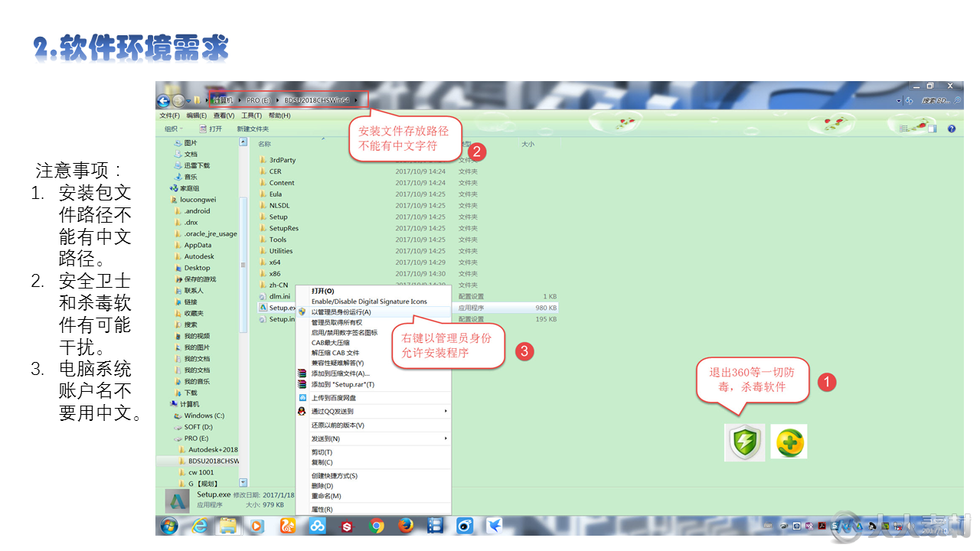
Task: Sort by the 大小 column header
Action: tap(528, 144)
